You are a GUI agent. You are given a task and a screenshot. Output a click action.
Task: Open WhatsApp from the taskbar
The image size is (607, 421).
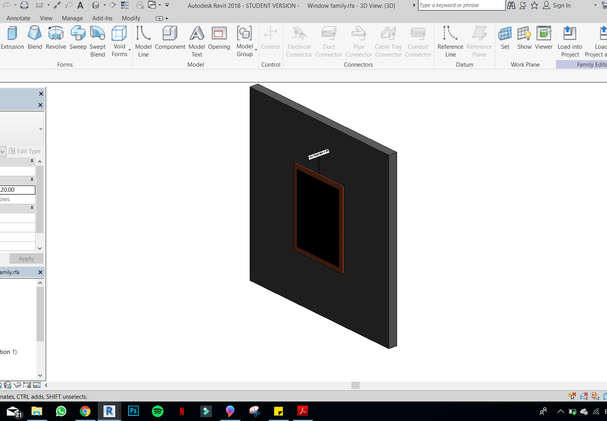[61, 411]
